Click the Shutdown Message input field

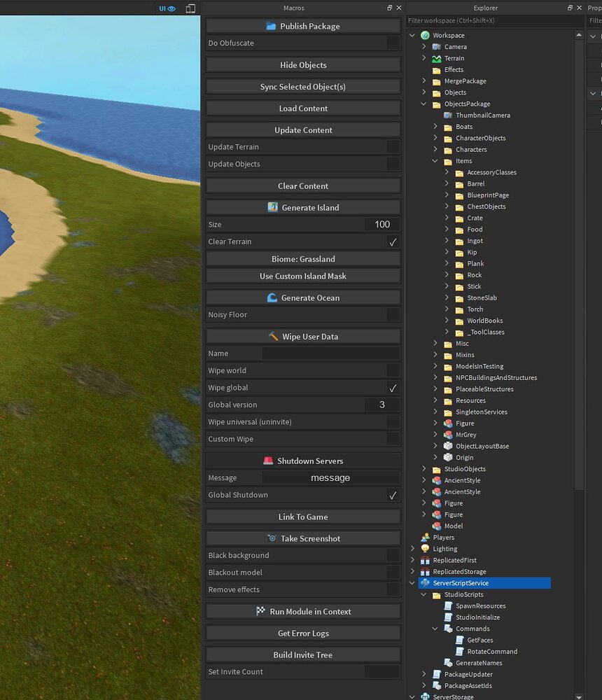(x=330, y=477)
